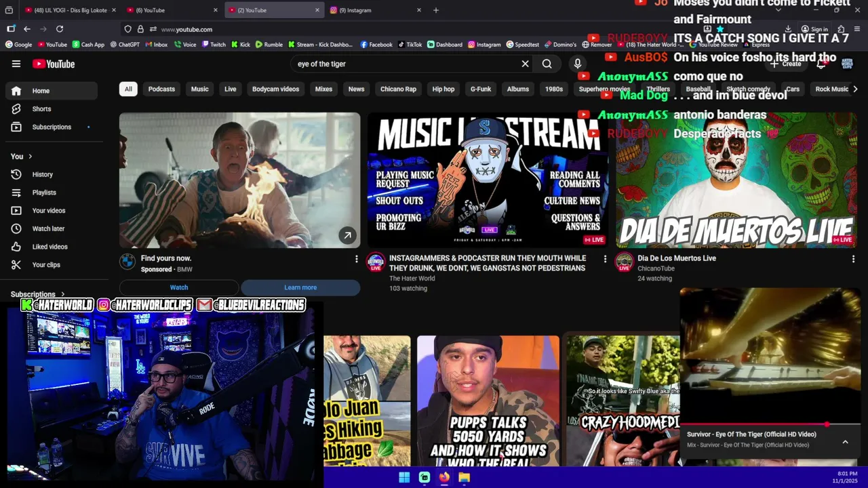Expand the You section chevron
The image size is (868, 488).
[30, 157]
